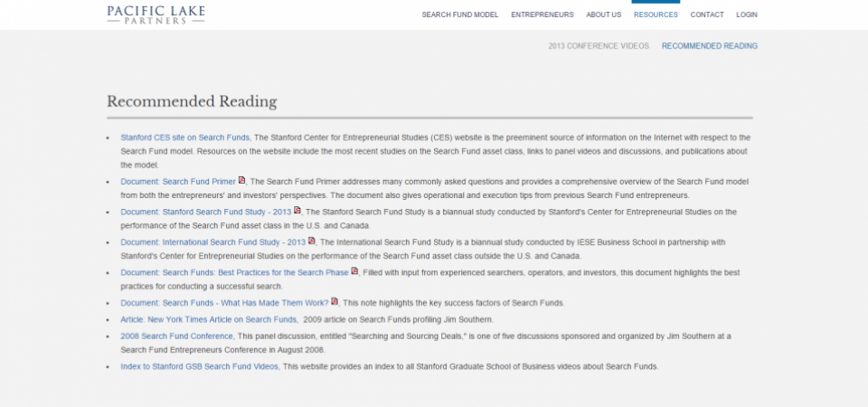The height and width of the screenshot is (407, 868).
Task: Open International Search Fund Study - 2013 document
Action: 213,242
